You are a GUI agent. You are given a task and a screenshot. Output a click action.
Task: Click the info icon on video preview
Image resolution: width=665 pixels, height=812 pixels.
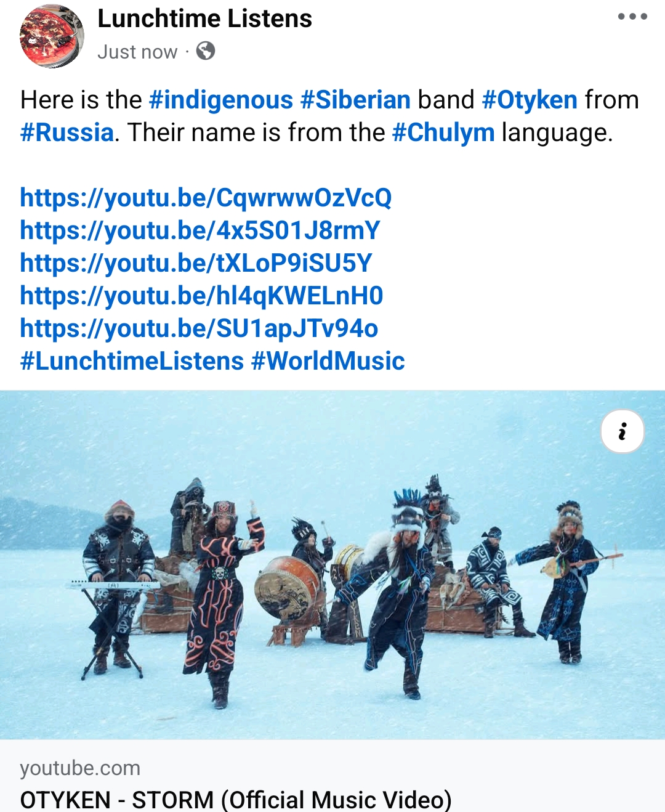click(623, 431)
